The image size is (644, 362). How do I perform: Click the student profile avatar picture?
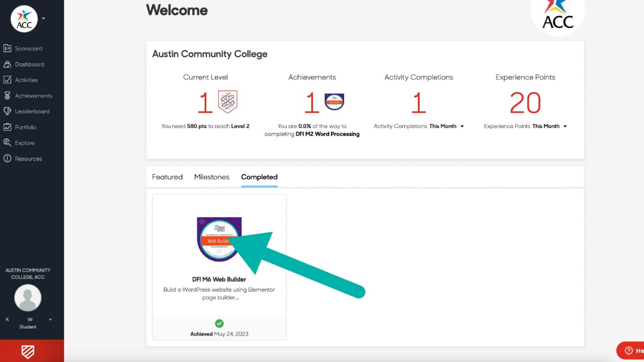28,297
